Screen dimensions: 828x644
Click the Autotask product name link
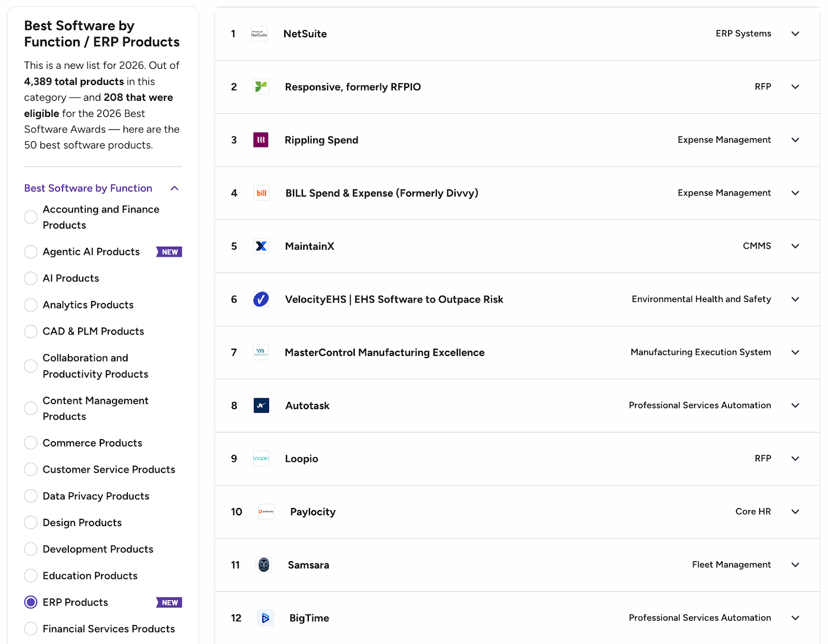click(x=307, y=406)
